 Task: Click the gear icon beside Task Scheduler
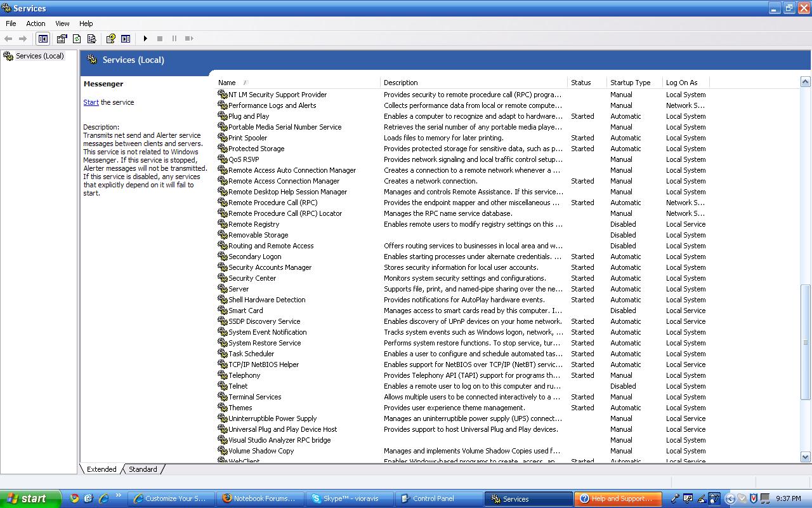tap(222, 353)
